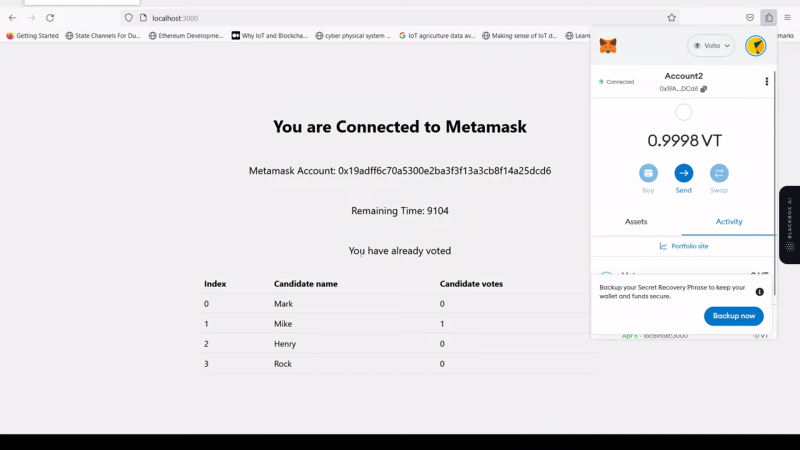Click candidate Henry in the table
This screenshot has width=800, height=450.
click(285, 343)
